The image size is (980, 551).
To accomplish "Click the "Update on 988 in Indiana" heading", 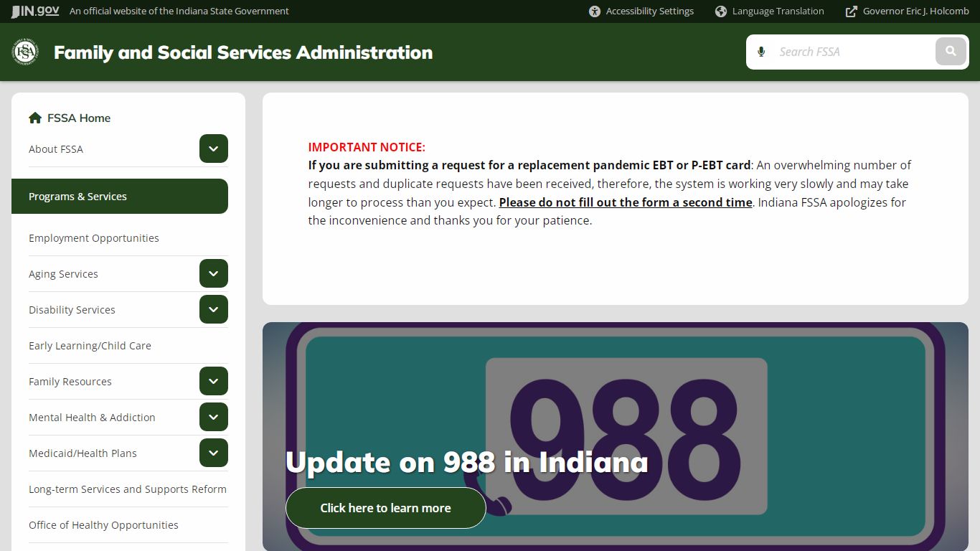I will coord(467,462).
